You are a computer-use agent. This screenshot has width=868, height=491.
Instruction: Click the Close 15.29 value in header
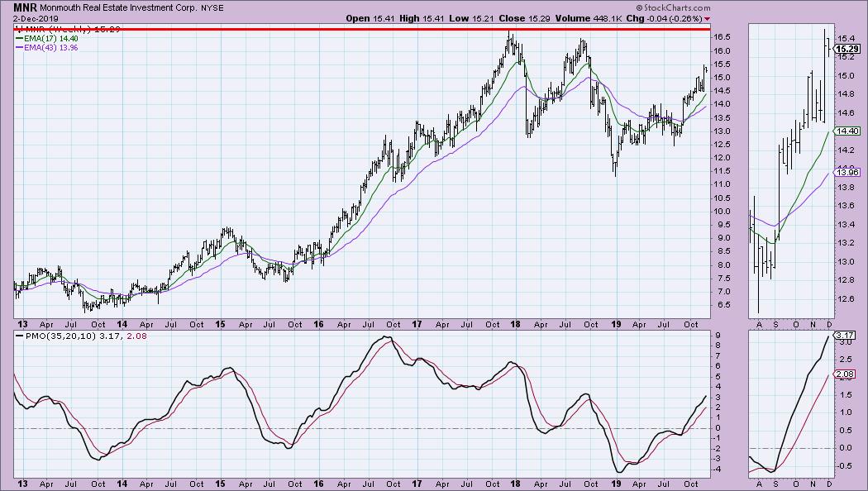coord(525,18)
